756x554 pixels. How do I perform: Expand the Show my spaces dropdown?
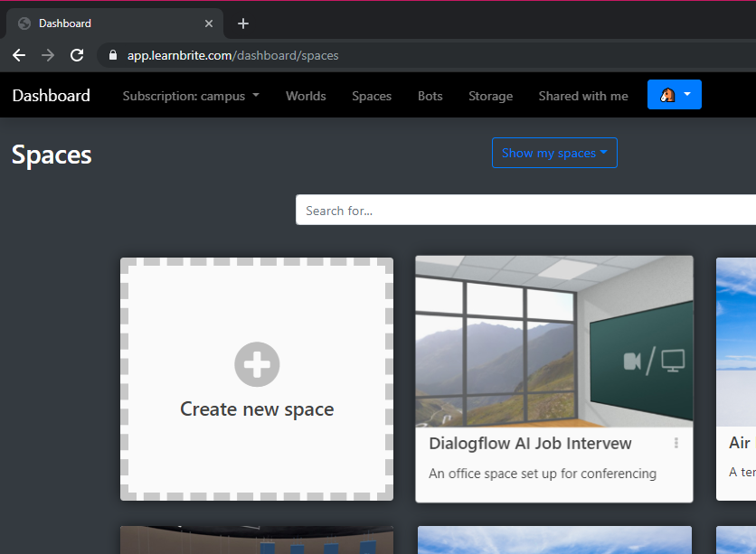point(554,153)
